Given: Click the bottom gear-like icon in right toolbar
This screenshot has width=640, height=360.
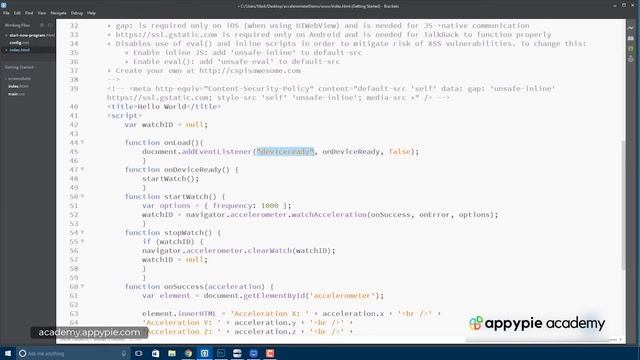Looking at the screenshot, I should point(631,59).
